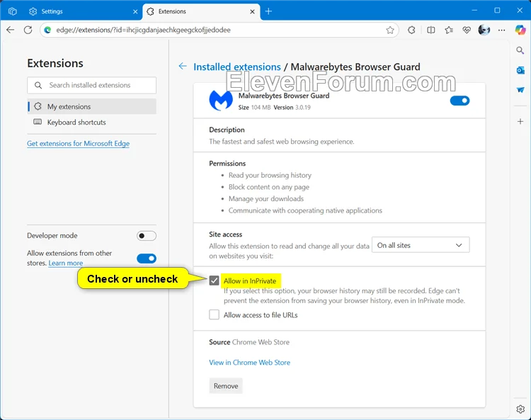This screenshot has width=531, height=420.
Task: Maximize the Edge window
Action: point(497,11)
